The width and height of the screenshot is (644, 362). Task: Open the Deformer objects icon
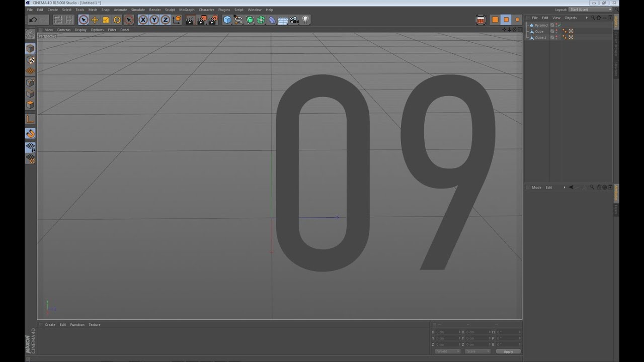[x=272, y=20]
